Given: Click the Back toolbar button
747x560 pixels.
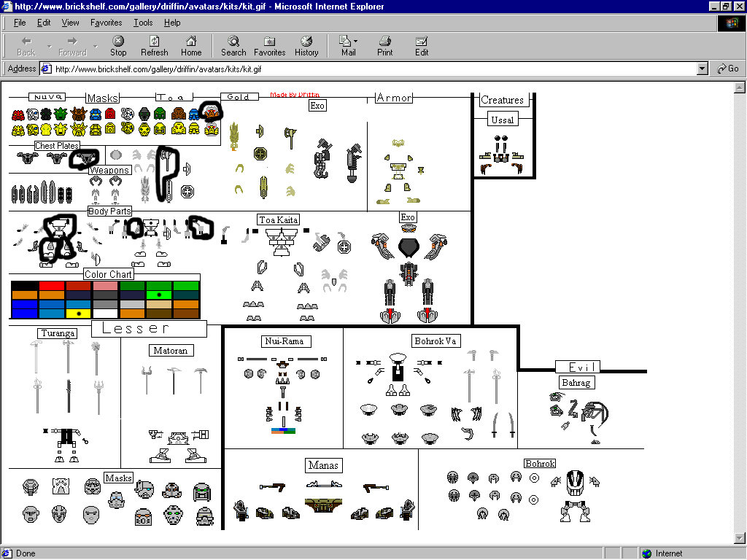Looking at the screenshot, I should tap(26, 46).
